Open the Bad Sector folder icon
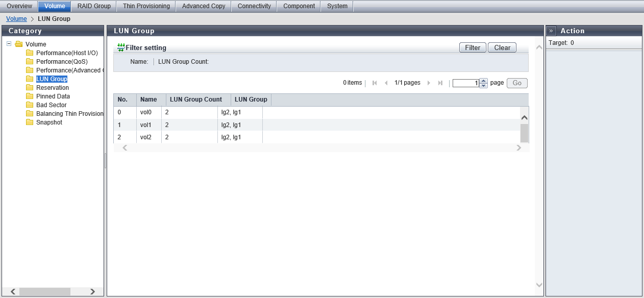This screenshot has width=644, height=298. (30, 105)
